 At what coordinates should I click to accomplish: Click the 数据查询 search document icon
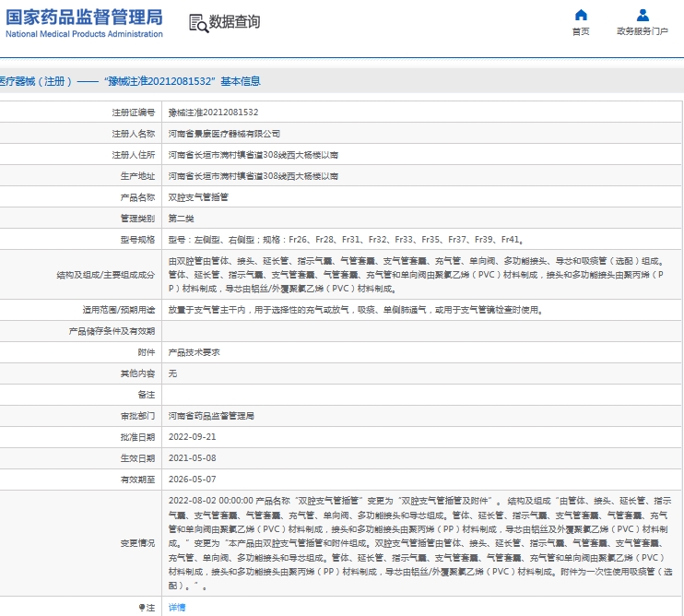198,23
